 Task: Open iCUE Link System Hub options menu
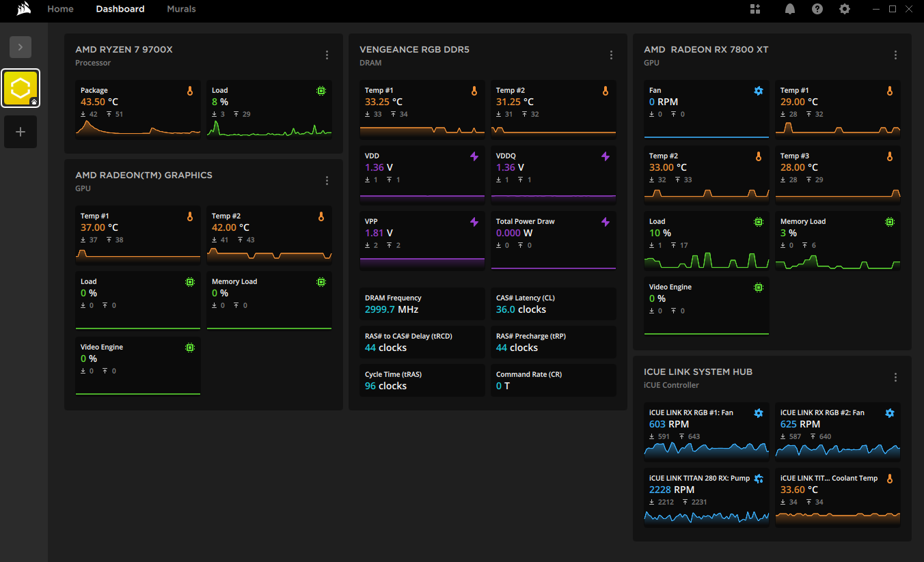[x=895, y=378]
